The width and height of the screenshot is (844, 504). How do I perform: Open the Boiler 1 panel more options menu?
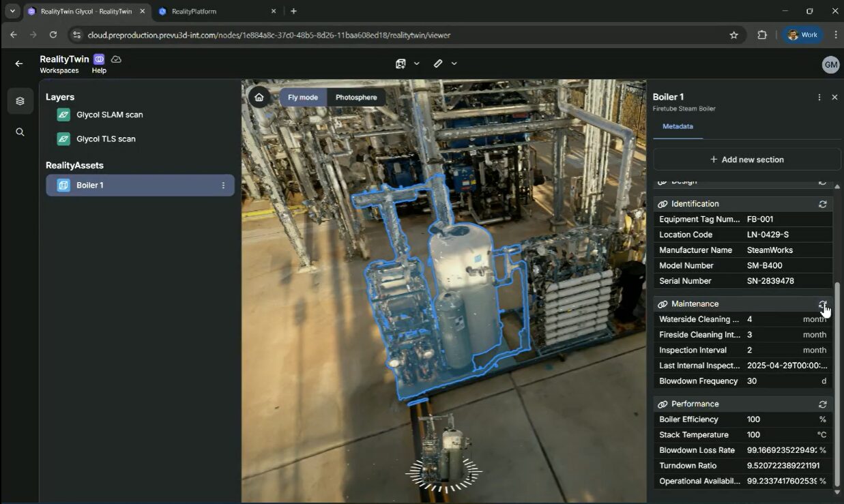click(x=819, y=98)
